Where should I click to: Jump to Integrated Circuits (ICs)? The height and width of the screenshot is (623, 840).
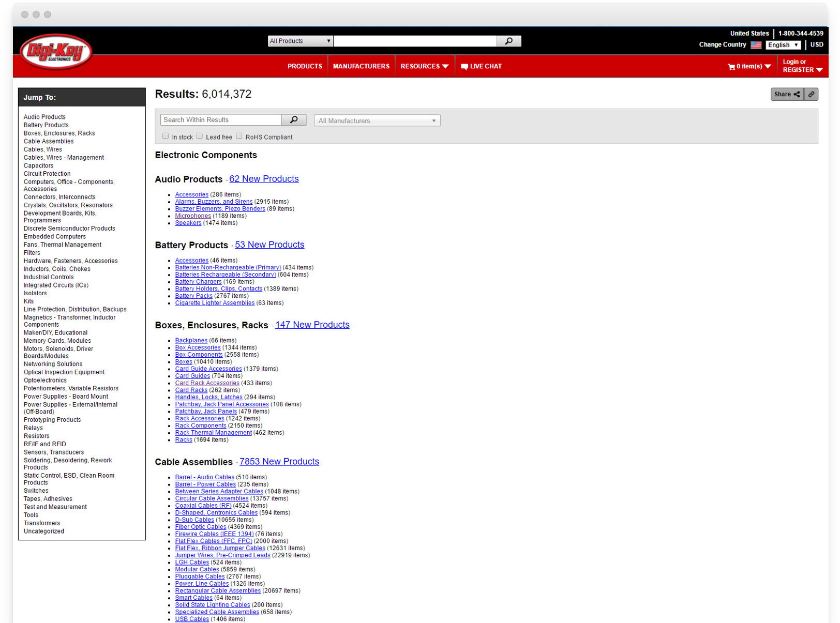56,285
